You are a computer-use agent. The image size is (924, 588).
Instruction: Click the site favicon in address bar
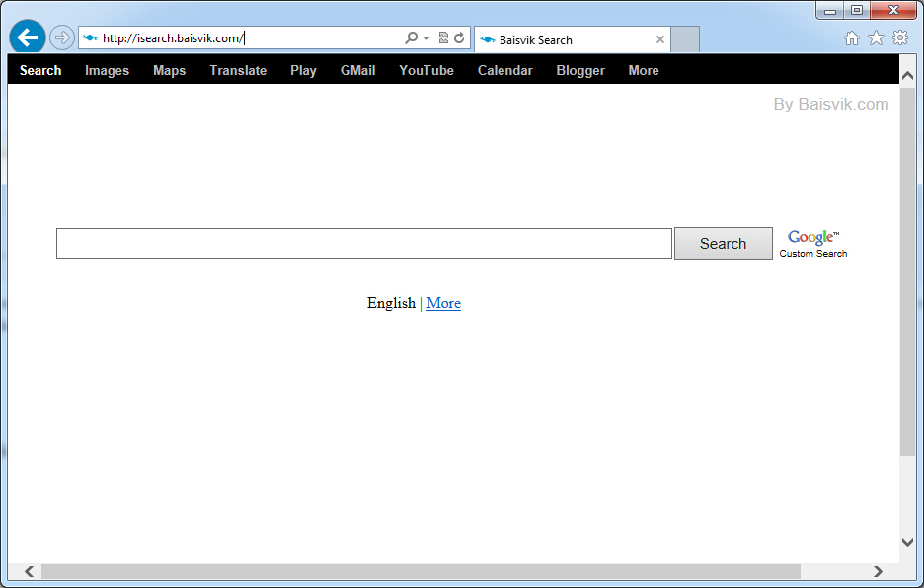click(90, 38)
